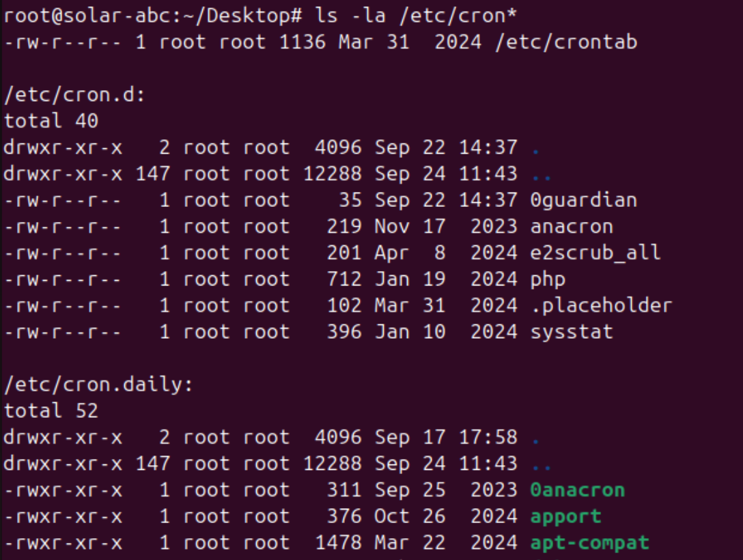Select the "total 52" line
Image resolution: width=743 pixels, height=560 pixels.
click(51, 411)
